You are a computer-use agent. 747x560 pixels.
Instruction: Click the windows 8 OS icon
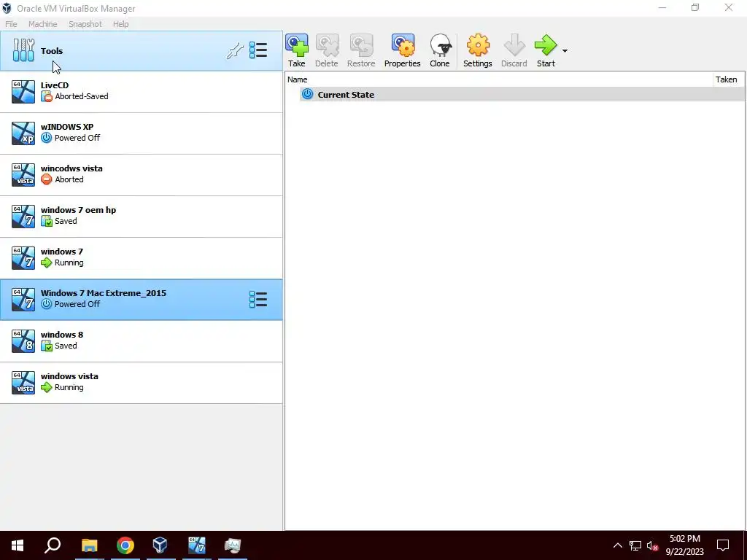23,341
